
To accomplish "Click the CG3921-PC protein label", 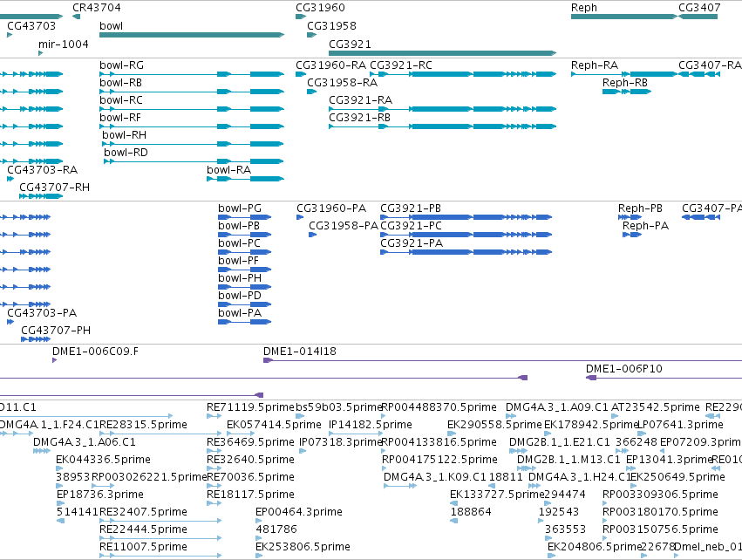I will 411,226.
